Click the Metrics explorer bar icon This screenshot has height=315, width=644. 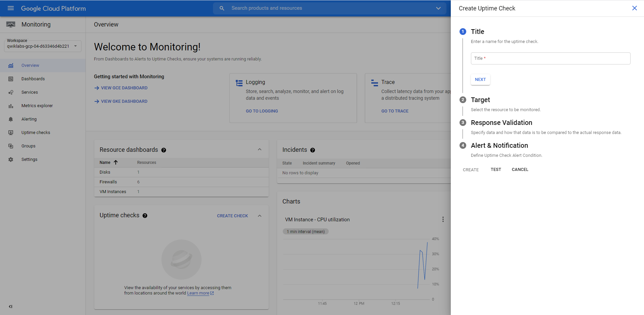click(11, 106)
